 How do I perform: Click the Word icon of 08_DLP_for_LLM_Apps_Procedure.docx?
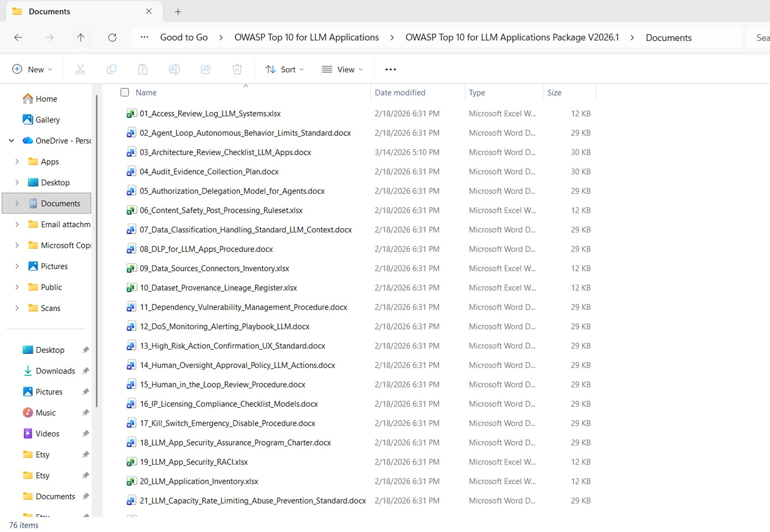click(x=131, y=249)
